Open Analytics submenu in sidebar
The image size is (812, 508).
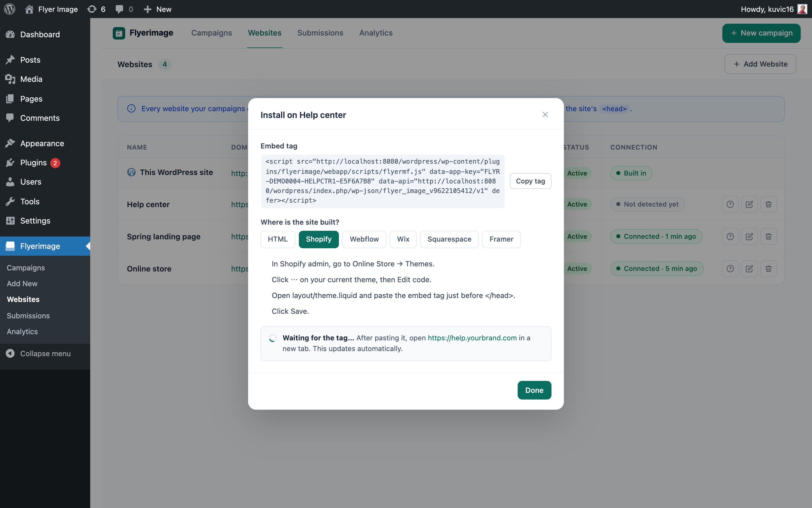[22, 332]
